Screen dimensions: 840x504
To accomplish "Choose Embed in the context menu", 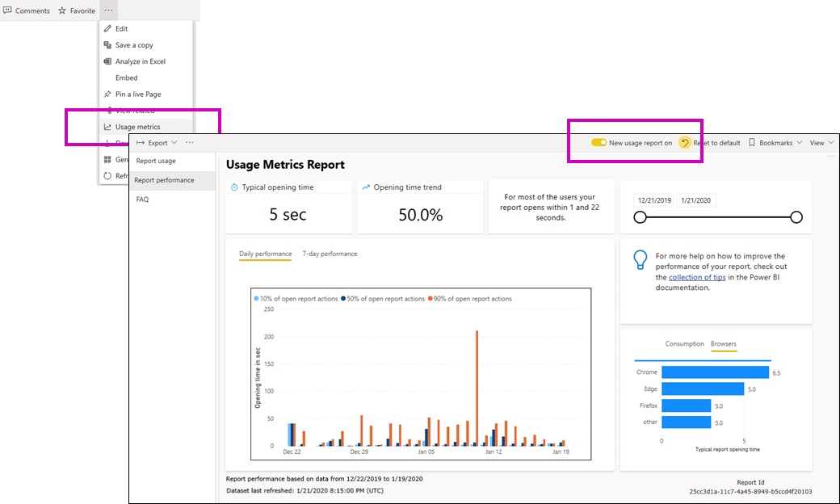I will tap(127, 78).
